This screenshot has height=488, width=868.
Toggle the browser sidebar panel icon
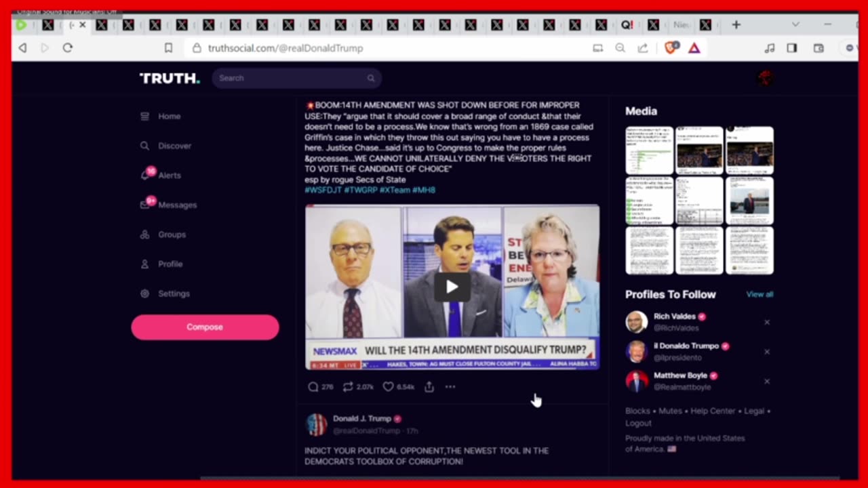(x=792, y=48)
